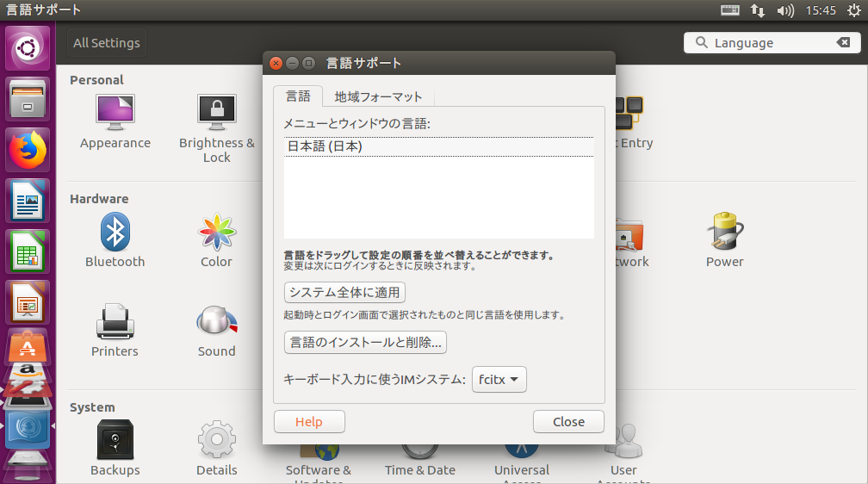
Task: Click システム全体に適用 button
Action: tap(344, 293)
